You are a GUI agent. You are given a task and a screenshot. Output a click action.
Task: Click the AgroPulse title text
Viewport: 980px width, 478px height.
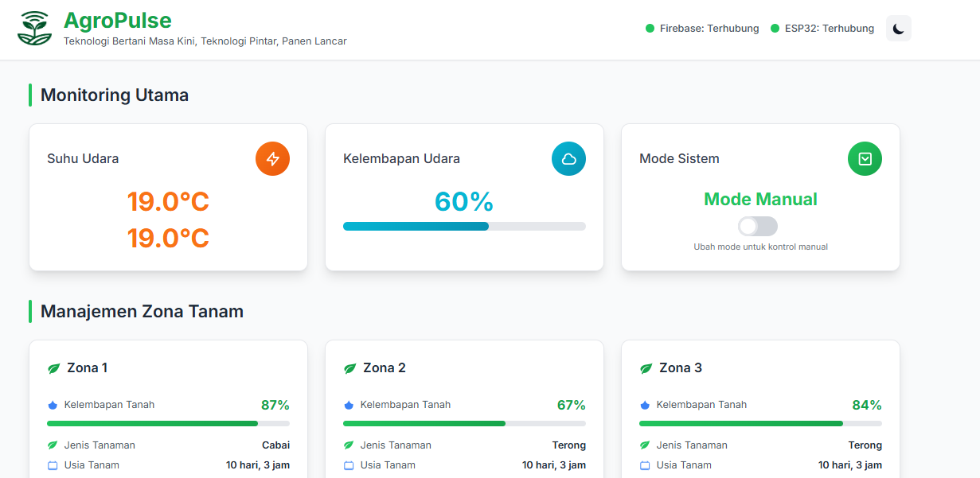point(117,20)
